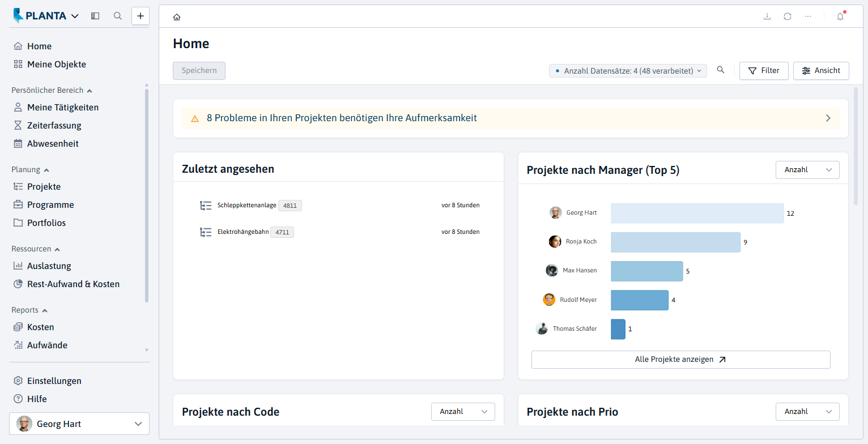Click the plus button to create new
868x444 pixels.
(x=141, y=16)
